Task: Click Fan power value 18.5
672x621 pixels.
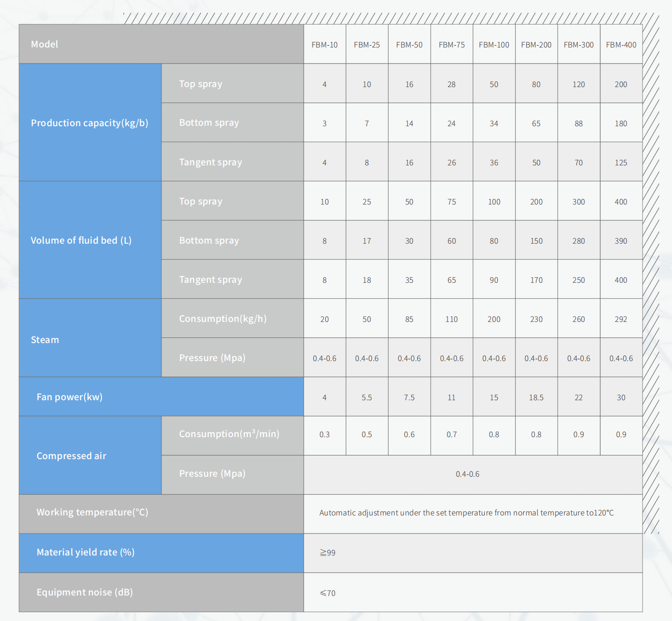Action: coord(536,397)
